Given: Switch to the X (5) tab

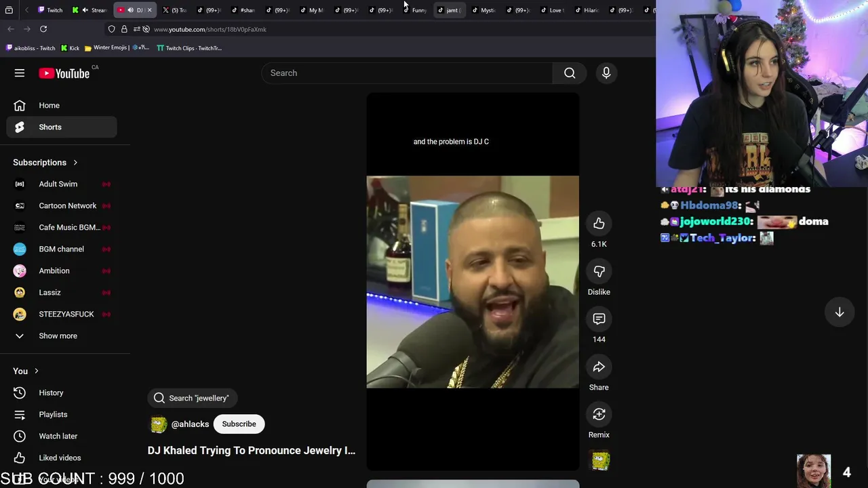Looking at the screenshot, I should tap(175, 10).
